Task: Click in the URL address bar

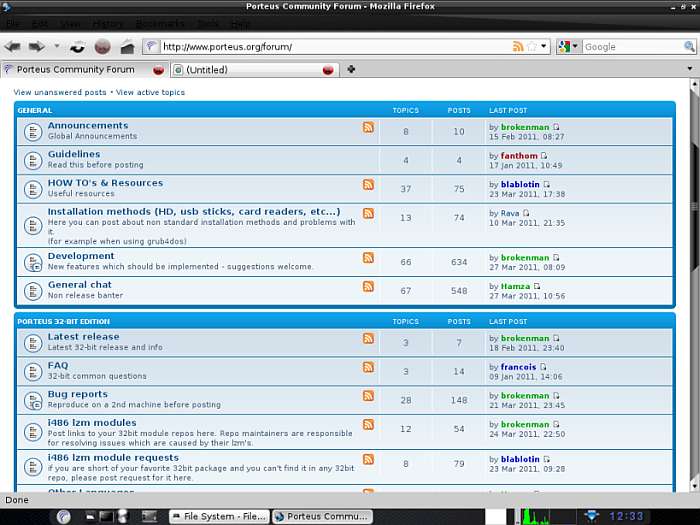Action: pyautogui.click(x=330, y=47)
